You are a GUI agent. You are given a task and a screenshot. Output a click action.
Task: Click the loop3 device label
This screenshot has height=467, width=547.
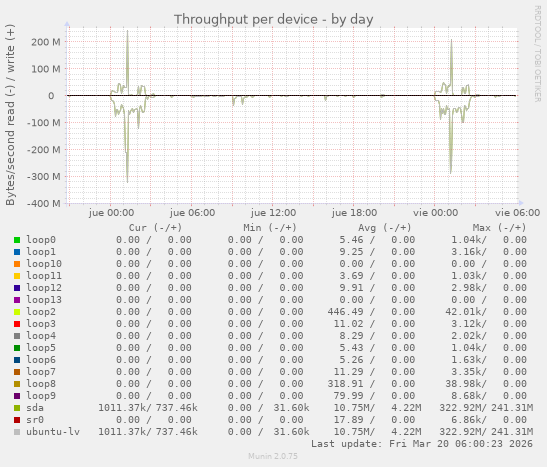point(41,324)
